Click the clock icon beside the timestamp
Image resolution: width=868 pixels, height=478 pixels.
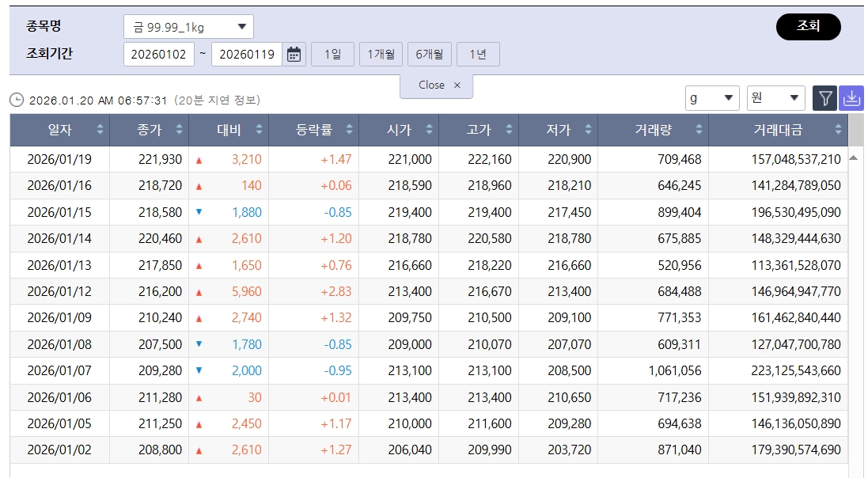point(15,99)
